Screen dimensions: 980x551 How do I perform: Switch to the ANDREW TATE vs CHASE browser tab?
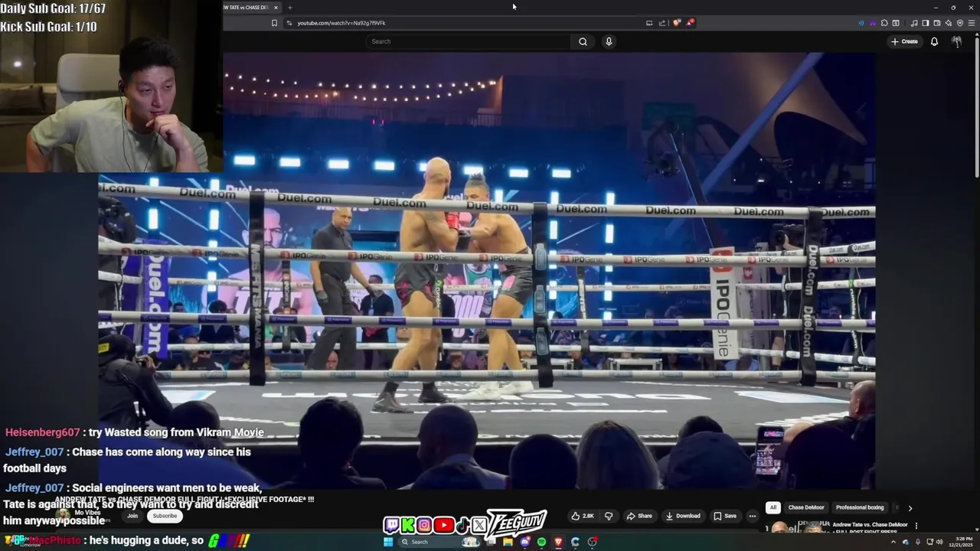247,8
